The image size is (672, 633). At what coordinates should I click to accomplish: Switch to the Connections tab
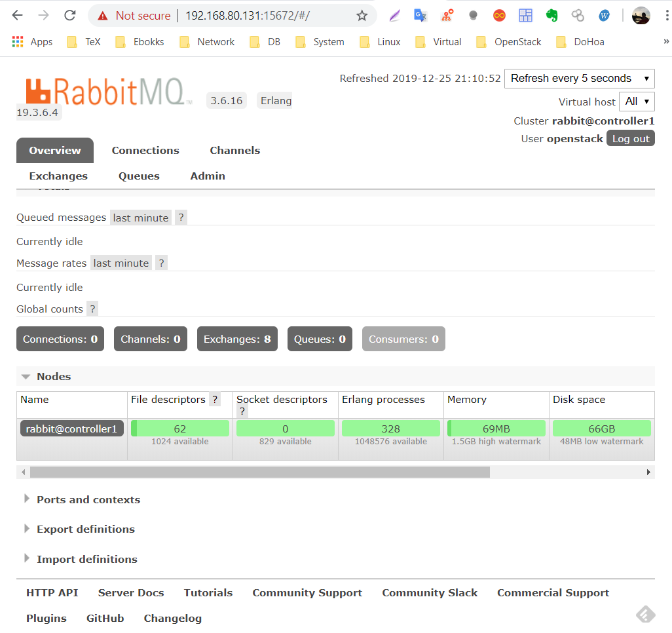pos(145,151)
